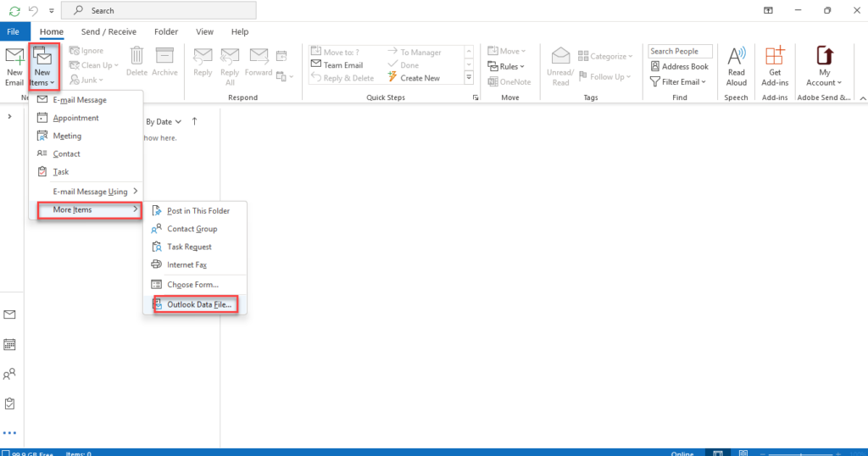Expand the Quick Steps gallery arrow
The height and width of the screenshot is (456, 868).
[x=469, y=77]
